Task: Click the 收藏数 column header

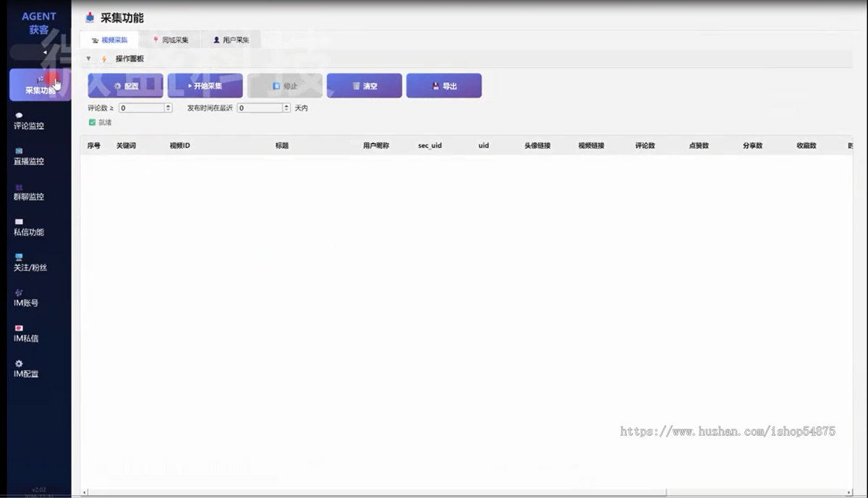Action: [x=807, y=145]
